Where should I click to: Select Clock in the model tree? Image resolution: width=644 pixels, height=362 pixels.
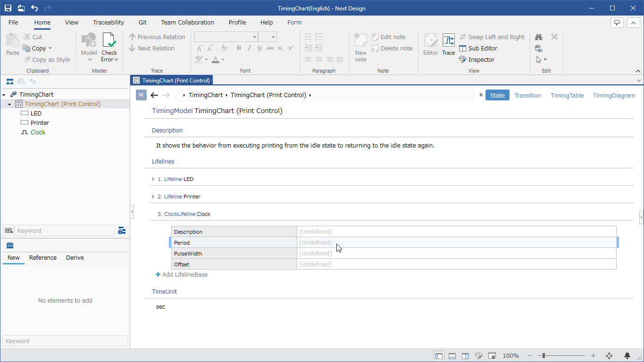38,132
